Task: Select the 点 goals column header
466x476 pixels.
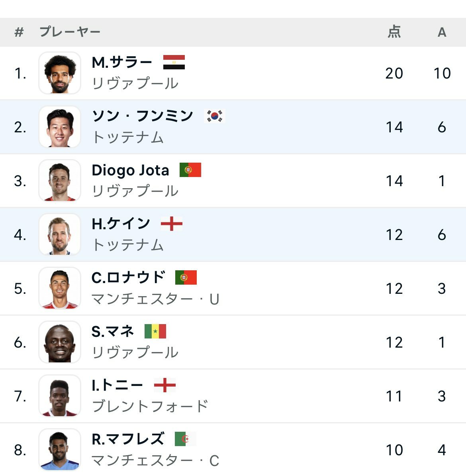Action: pyautogui.click(x=394, y=32)
